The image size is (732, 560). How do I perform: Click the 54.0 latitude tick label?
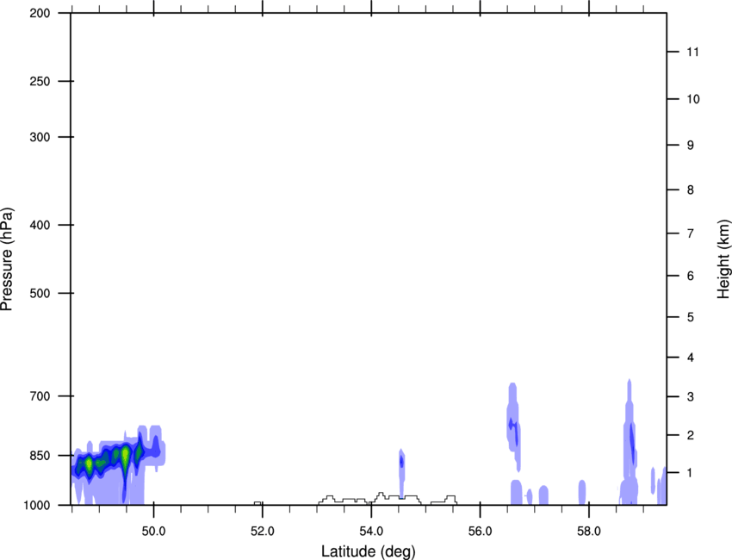coord(371,531)
